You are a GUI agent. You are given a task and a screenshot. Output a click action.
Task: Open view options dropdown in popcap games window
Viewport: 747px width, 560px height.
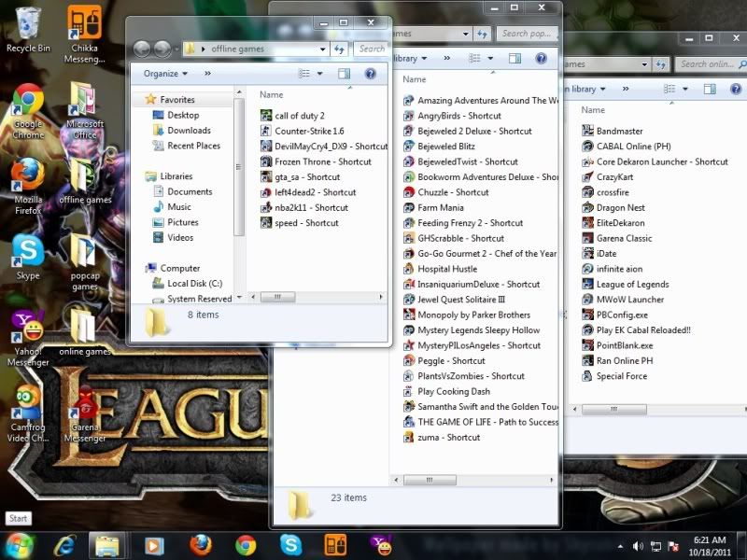tap(490, 58)
